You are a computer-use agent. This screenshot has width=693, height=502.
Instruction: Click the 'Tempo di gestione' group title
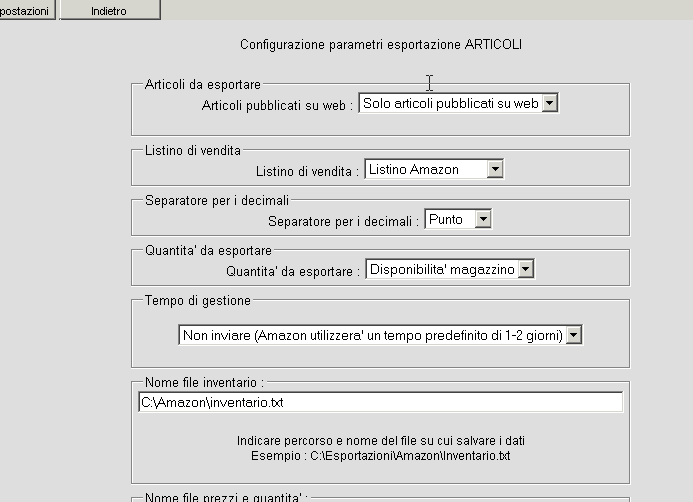coord(198,300)
